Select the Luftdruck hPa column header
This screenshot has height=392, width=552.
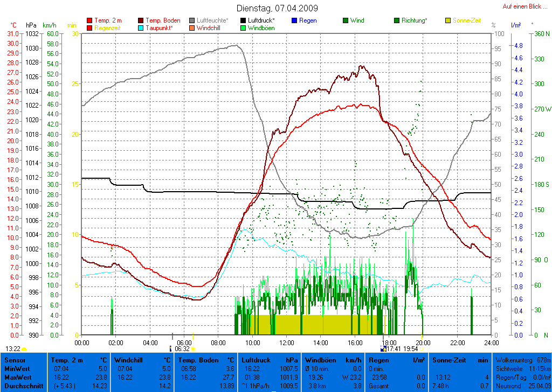(269, 360)
